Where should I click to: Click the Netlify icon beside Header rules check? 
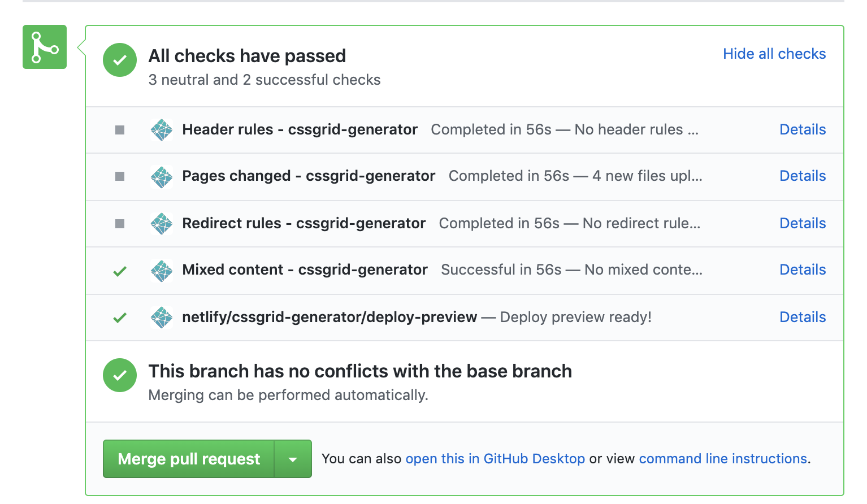click(162, 129)
